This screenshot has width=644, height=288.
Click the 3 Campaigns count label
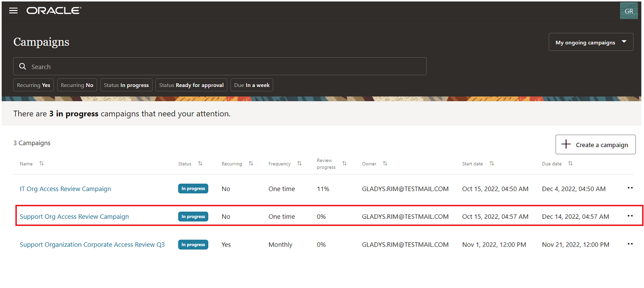[x=32, y=143]
